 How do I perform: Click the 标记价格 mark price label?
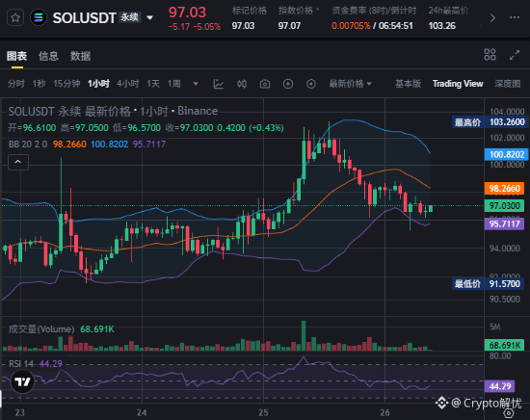250,11
